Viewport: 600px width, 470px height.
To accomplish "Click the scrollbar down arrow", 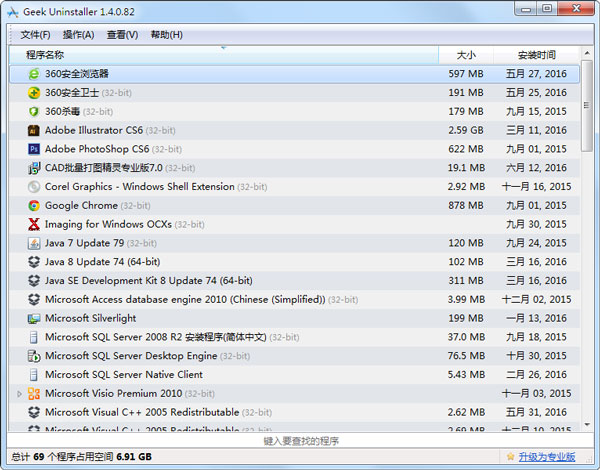I will (x=587, y=424).
